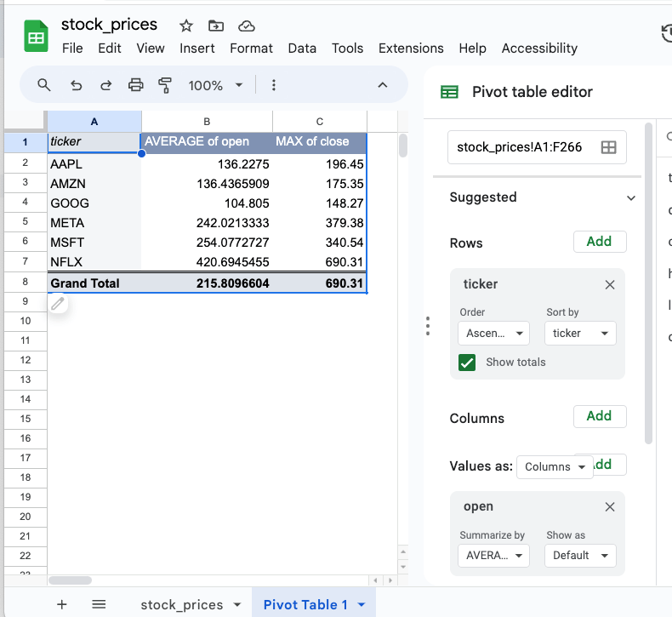Click the select data range grid icon

(608, 147)
